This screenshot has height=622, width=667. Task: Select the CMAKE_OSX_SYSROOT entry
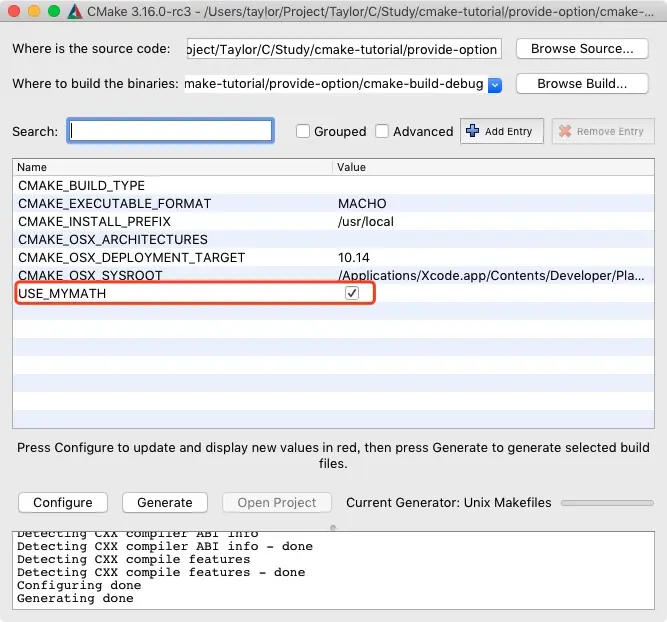(x=90, y=275)
